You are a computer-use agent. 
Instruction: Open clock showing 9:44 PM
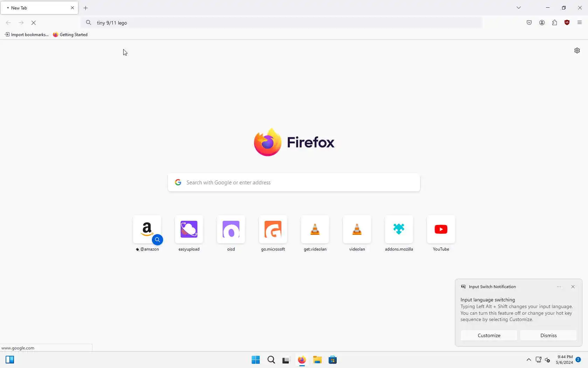click(564, 360)
